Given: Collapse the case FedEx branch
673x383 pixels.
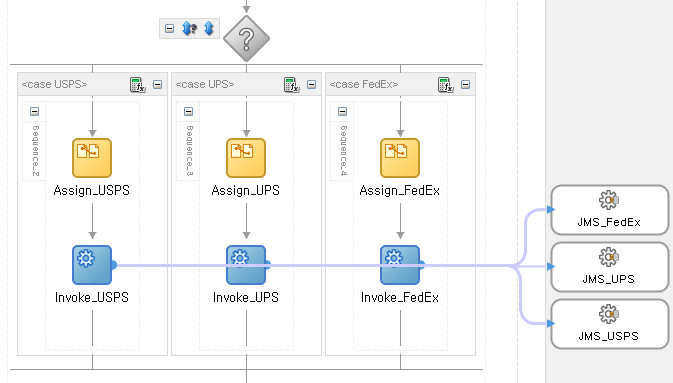Looking at the screenshot, I should [x=465, y=85].
